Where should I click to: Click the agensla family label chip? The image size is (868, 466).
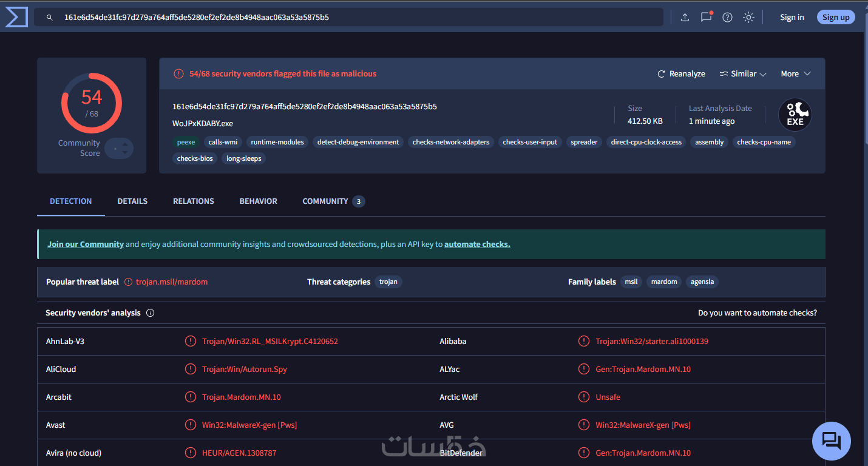point(702,282)
